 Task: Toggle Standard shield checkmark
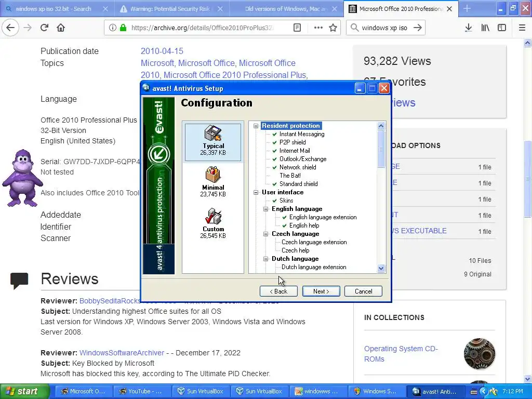(274, 184)
